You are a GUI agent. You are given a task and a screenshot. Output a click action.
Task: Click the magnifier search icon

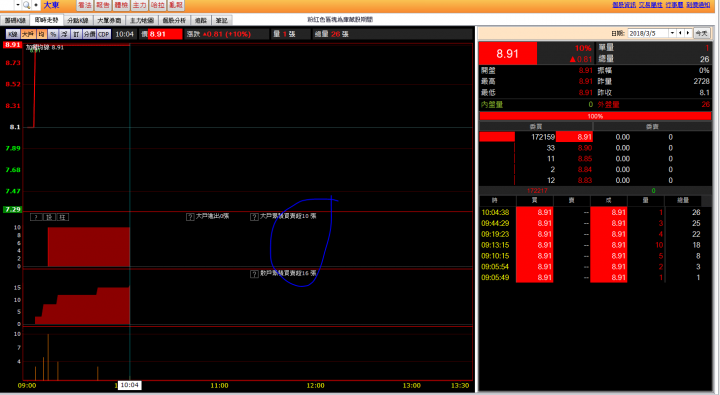tap(26, 5)
